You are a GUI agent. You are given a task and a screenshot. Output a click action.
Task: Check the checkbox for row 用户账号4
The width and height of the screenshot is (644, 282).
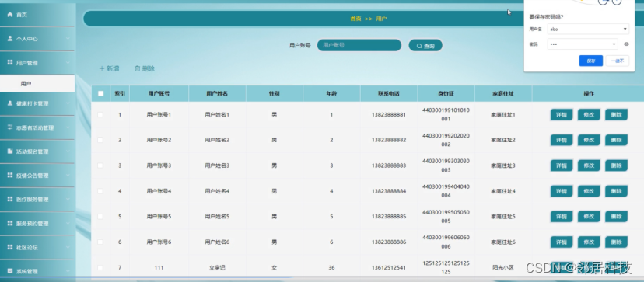pos(100,191)
